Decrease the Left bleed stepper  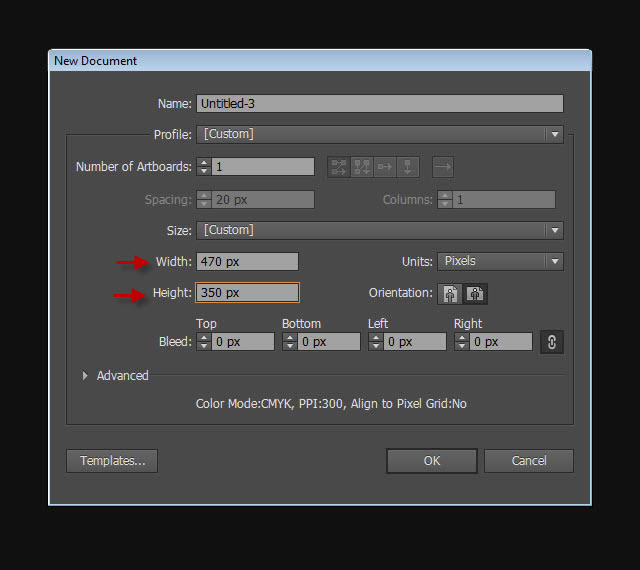(x=376, y=346)
